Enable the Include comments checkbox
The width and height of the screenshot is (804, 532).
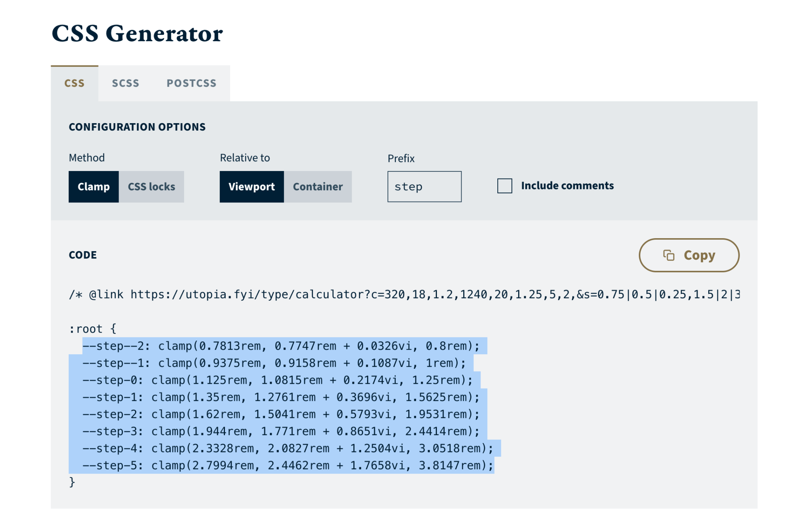pos(504,186)
